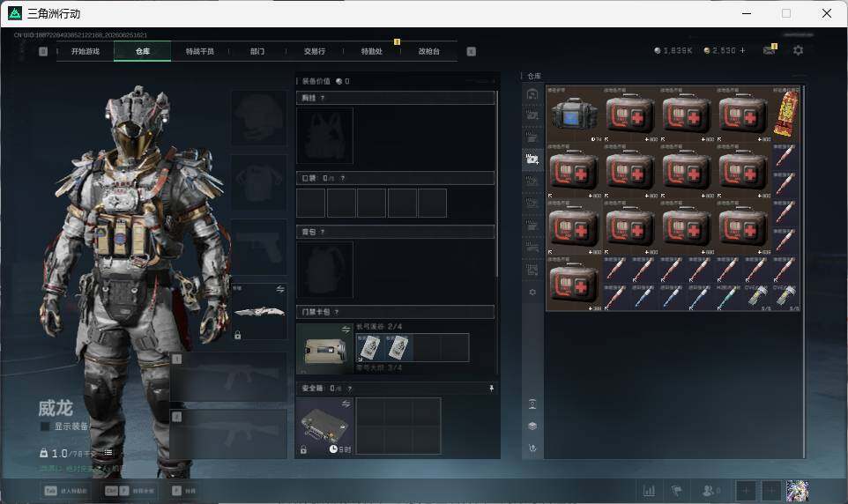Click the empty backpack slot

point(324,270)
